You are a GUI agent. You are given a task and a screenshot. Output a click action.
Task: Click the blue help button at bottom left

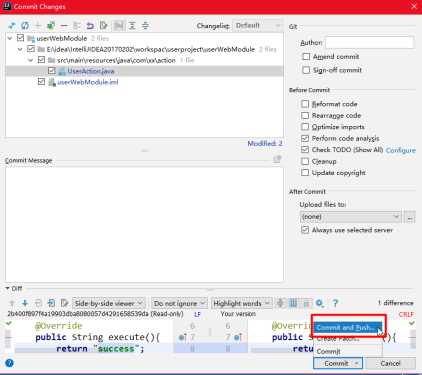point(9,363)
